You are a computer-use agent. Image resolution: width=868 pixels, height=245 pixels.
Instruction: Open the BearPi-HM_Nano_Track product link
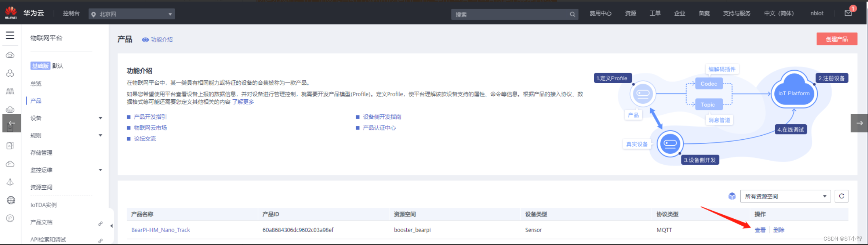coord(160,230)
